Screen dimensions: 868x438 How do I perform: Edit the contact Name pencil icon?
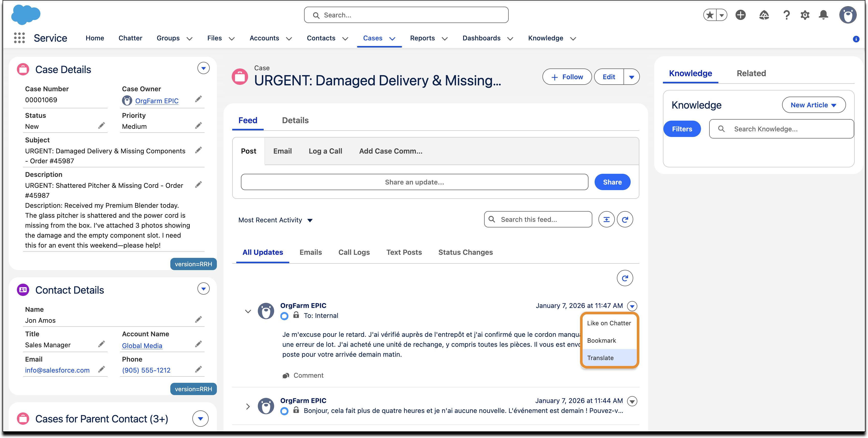[x=198, y=319]
